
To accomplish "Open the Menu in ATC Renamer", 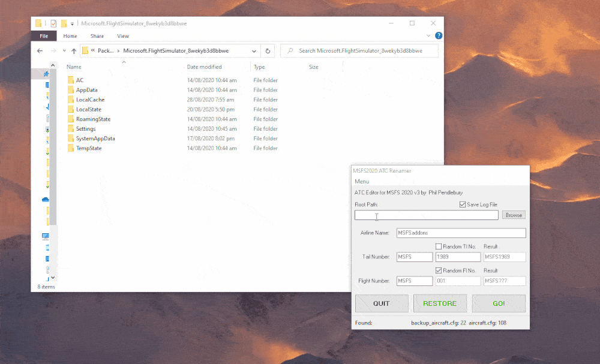I will (362, 182).
